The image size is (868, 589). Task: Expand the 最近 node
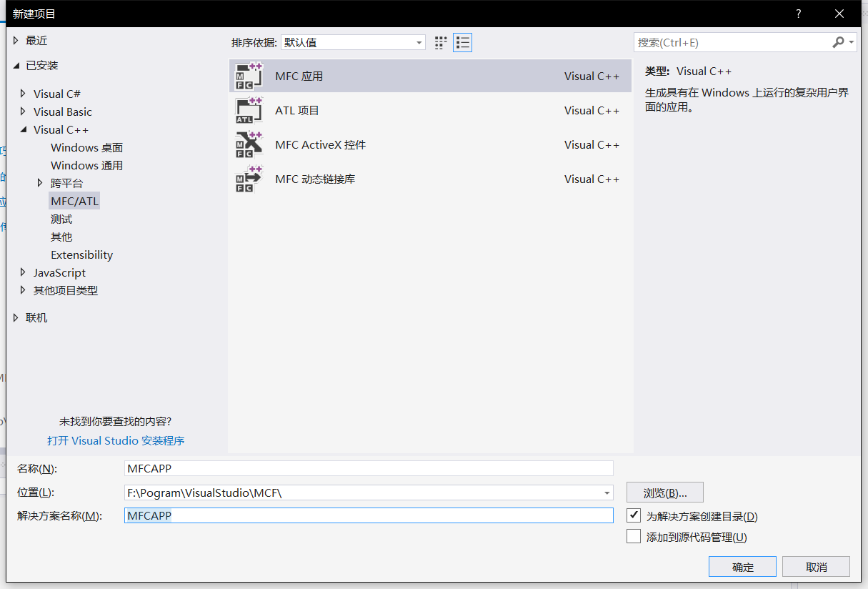pos(16,41)
